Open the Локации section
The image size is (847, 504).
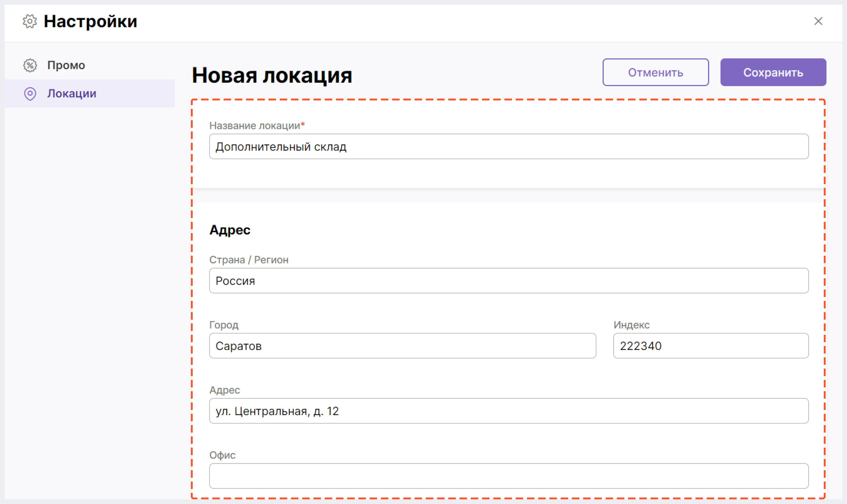click(x=90, y=93)
